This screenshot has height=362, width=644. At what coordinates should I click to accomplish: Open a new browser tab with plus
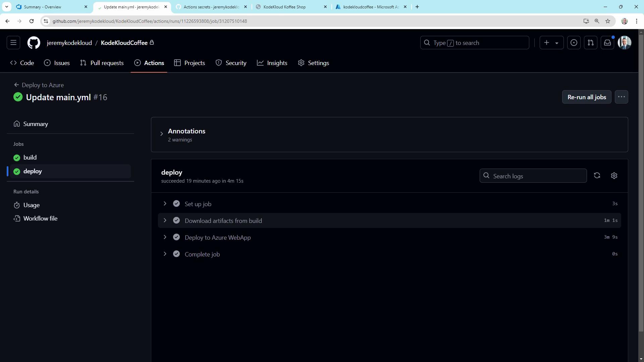(417, 7)
